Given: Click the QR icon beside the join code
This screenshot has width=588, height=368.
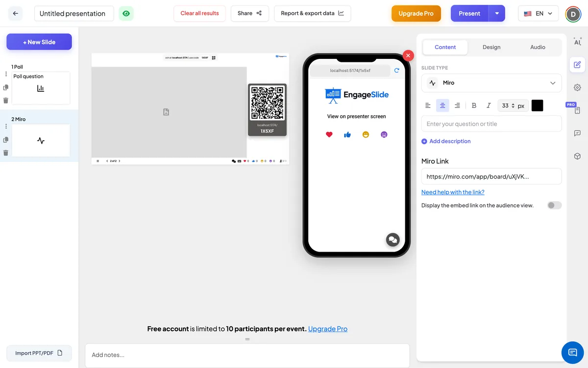Looking at the screenshot, I should [x=214, y=57].
